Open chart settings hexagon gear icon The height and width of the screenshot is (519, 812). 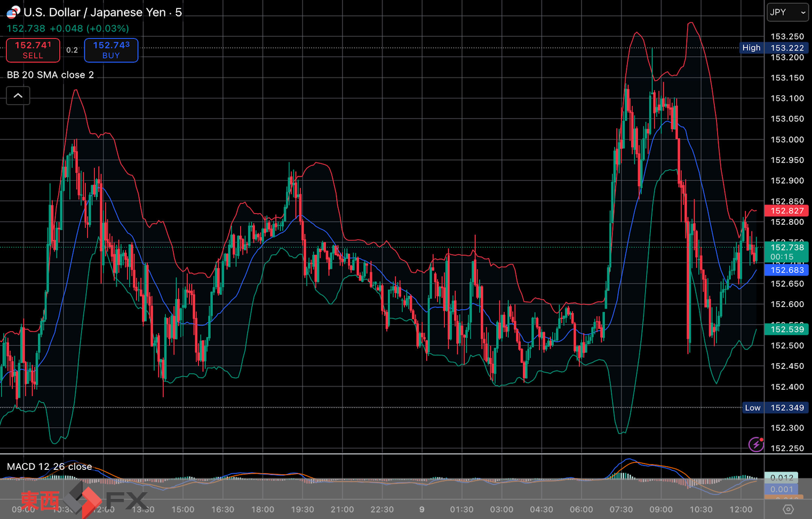tap(788, 509)
